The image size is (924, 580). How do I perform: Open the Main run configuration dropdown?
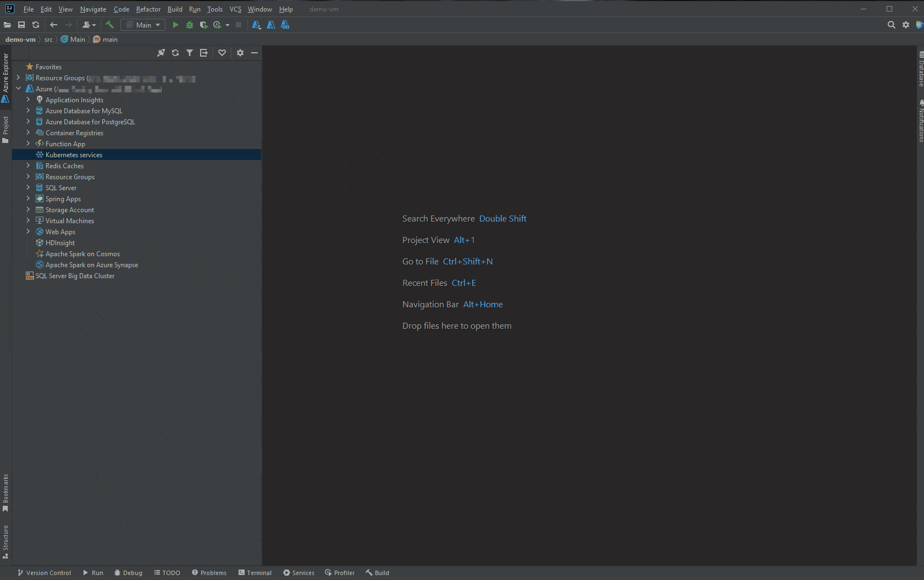click(143, 25)
